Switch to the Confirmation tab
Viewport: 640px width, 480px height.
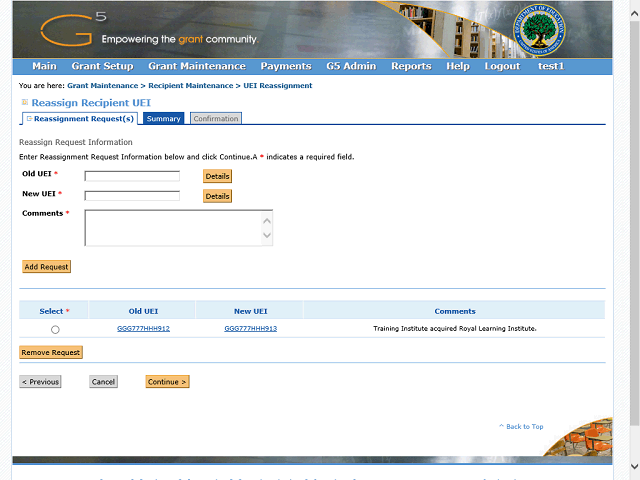(216, 118)
